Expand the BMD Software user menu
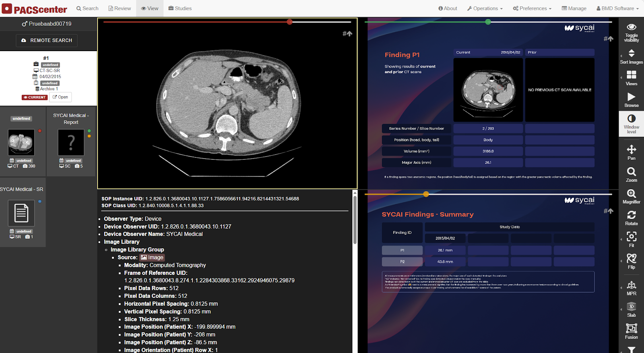The image size is (644, 353). coord(617,8)
